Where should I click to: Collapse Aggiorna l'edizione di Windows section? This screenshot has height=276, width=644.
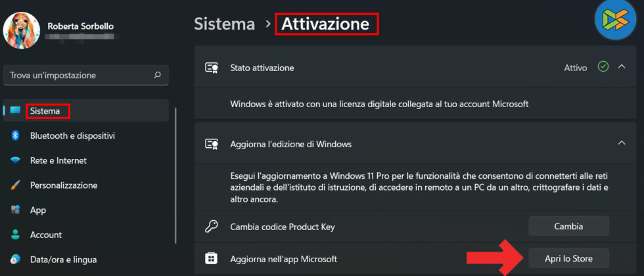tap(622, 143)
